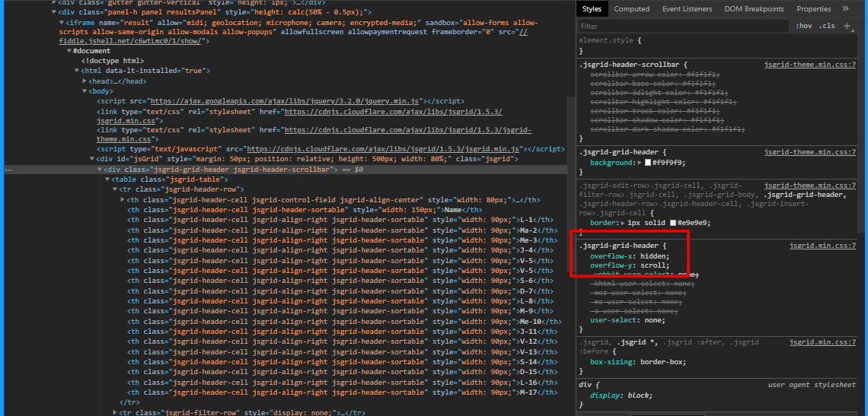Open the ellipsis menu beside selected DOM node

coord(8,170)
